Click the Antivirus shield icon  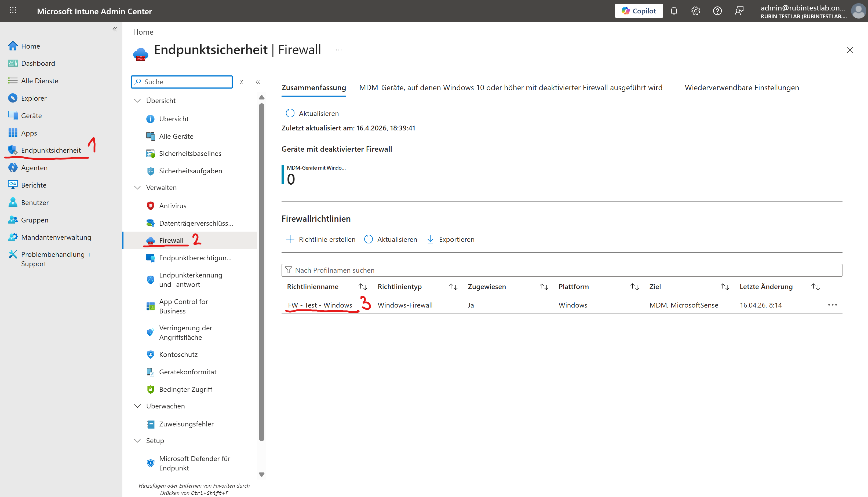(x=151, y=206)
